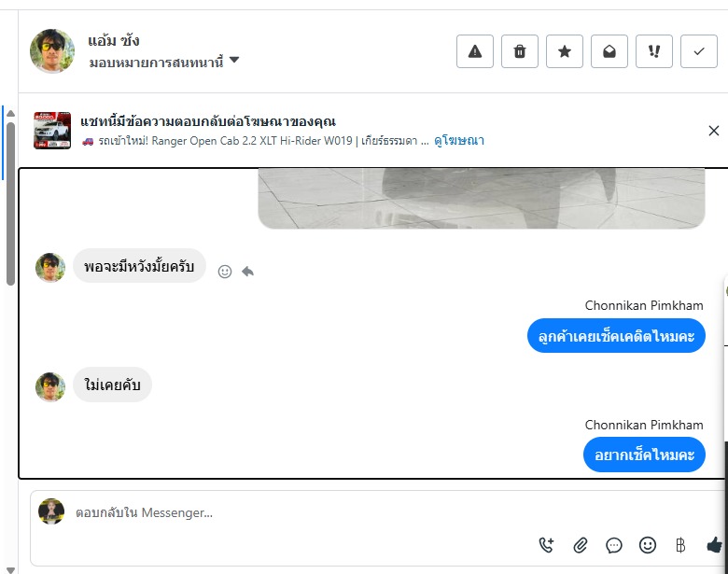Open saved replies speech bubble icon
Image resolution: width=728 pixels, height=574 pixels.
tap(614, 545)
